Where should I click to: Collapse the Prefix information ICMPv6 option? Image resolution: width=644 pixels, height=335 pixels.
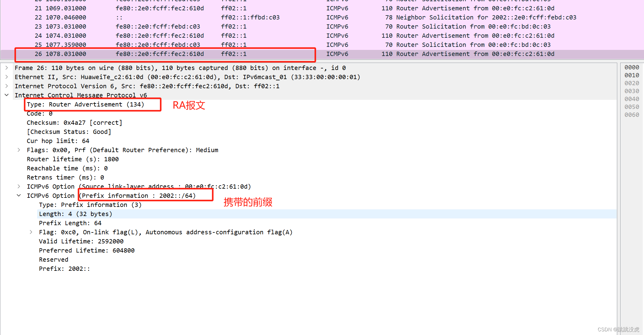pos(19,196)
